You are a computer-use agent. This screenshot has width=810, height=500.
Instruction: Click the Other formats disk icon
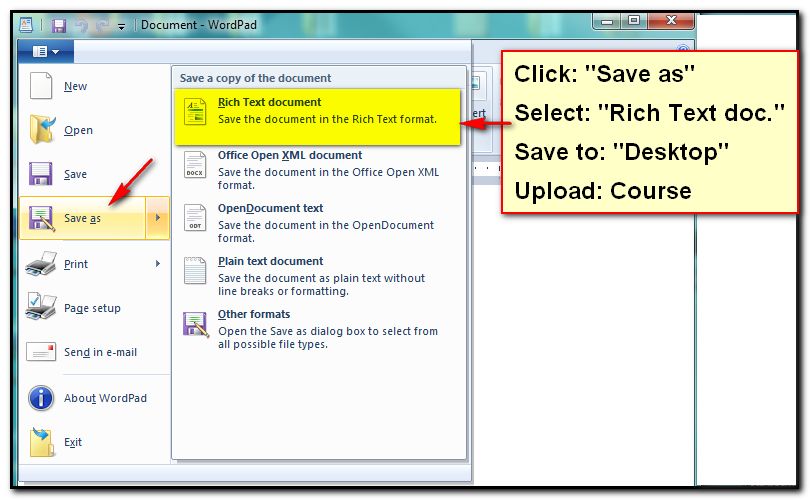[x=196, y=324]
